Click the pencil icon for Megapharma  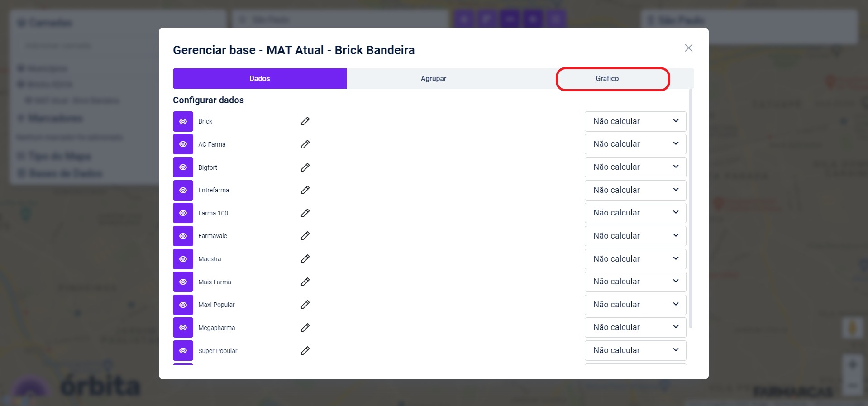(x=305, y=328)
